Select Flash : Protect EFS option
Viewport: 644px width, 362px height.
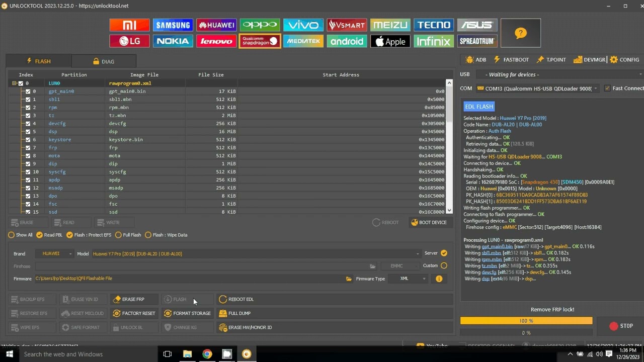click(89, 235)
